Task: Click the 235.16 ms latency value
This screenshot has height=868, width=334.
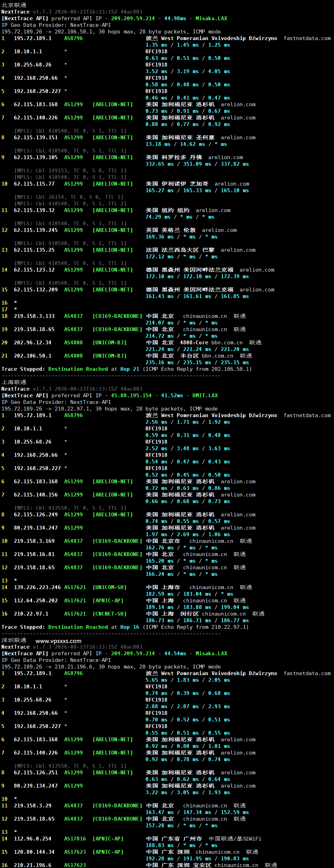Action: click(160, 362)
